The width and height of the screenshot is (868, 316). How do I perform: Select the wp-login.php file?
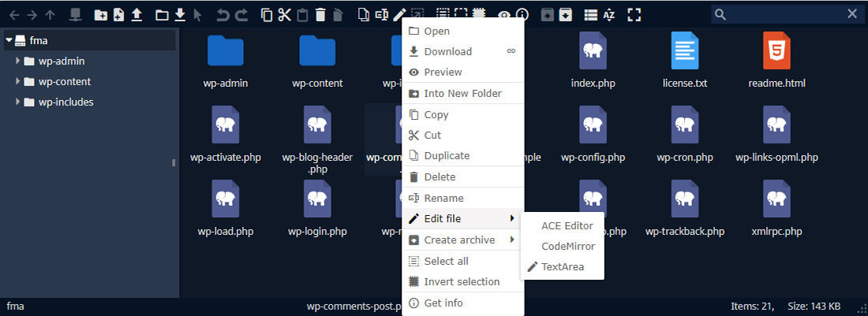coord(317,208)
